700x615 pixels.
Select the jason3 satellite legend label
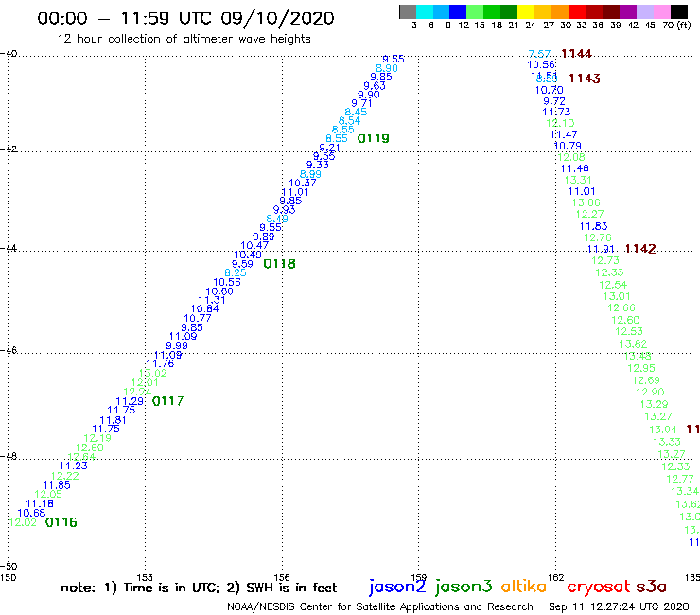[464, 587]
